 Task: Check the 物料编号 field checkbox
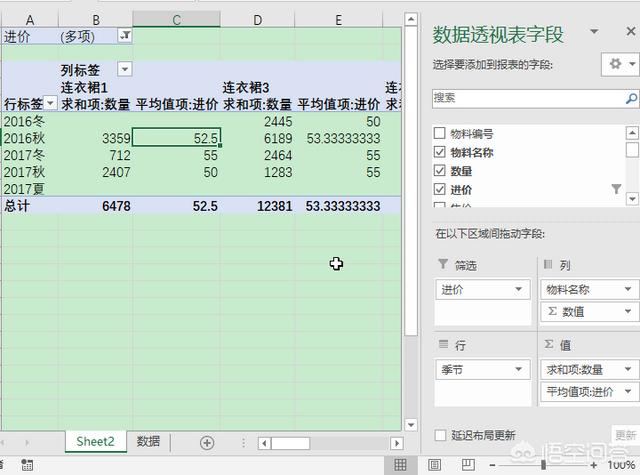pyautogui.click(x=440, y=134)
